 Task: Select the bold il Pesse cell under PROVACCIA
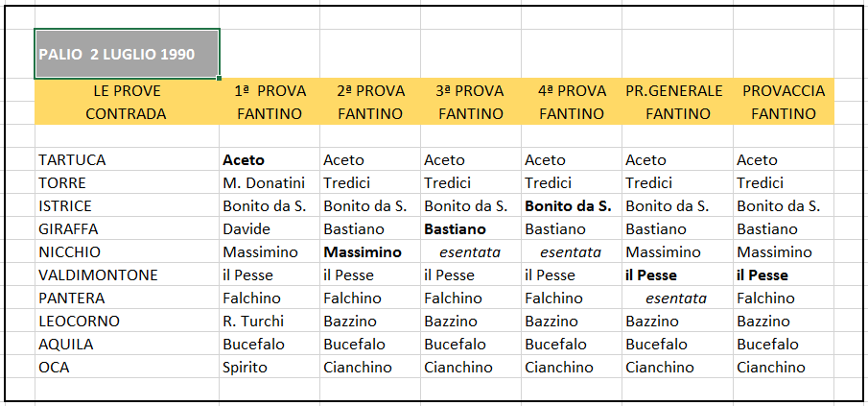click(x=784, y=275)
